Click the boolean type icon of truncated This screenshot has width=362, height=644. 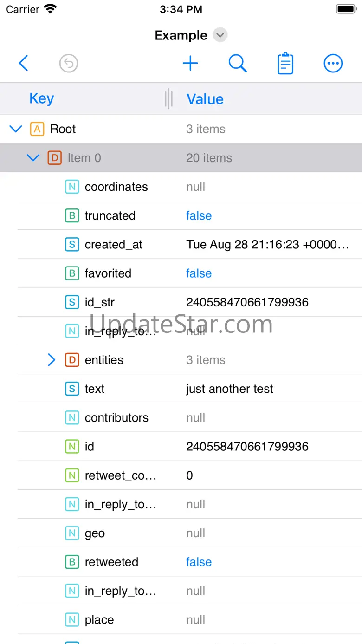coord(72,215)
